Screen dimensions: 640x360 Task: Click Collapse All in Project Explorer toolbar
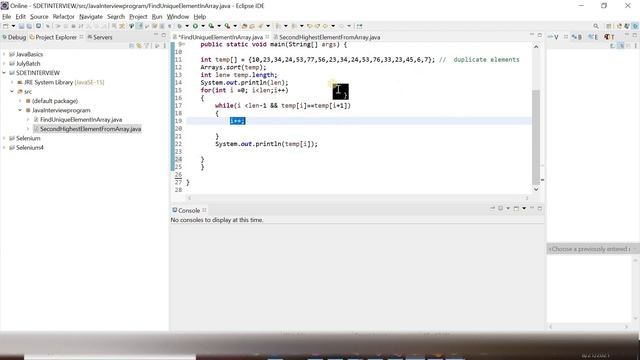point(131,46)
